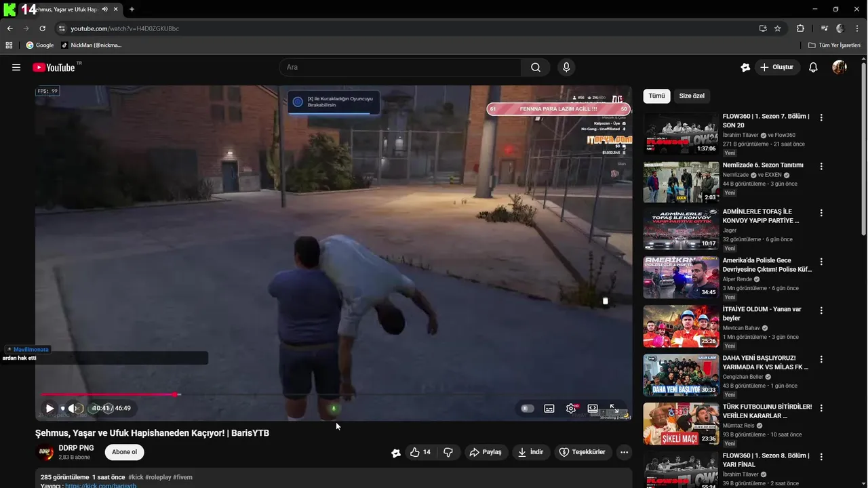Open options for Amerika'da Polisle Gece video

coord(821,262)
